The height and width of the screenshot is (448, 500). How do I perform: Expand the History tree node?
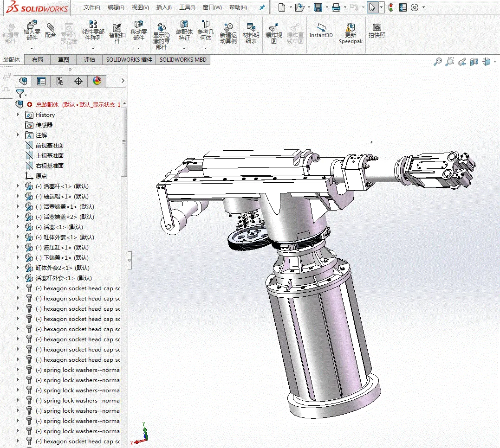(x=19, y=115)
